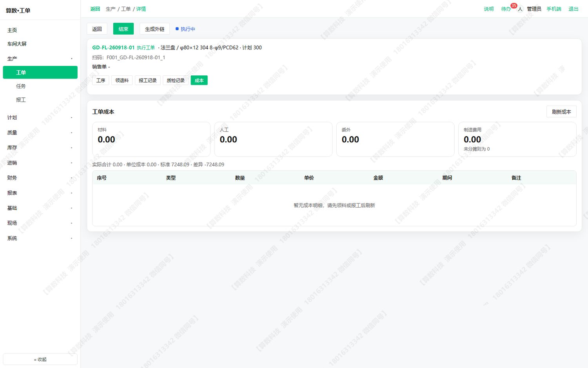Viewport: 588px width, 368px height.
Task: Expand the 财务 sidebar menu
Action: click(40, 178)
